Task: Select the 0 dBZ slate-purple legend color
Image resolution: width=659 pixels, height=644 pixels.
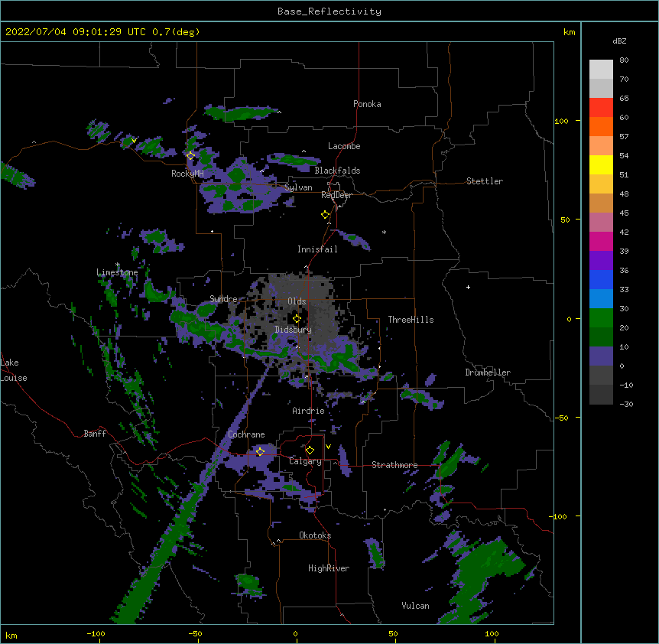Action: tap(601, 356)
